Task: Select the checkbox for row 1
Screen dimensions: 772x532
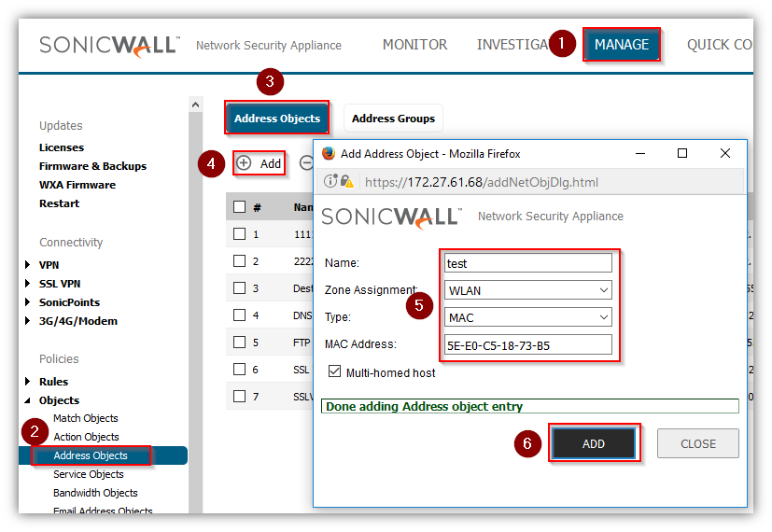Action: point(240,234)
